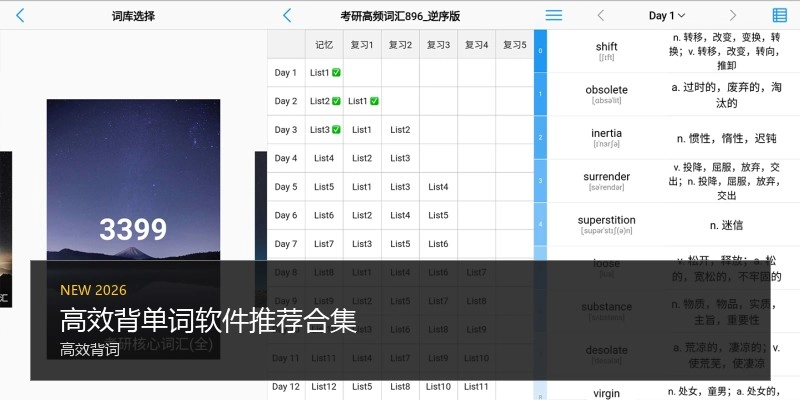The width and height of the screenshot is (800, 400).
Task: Go to the previous day arrow
Action: click(601, 15)
